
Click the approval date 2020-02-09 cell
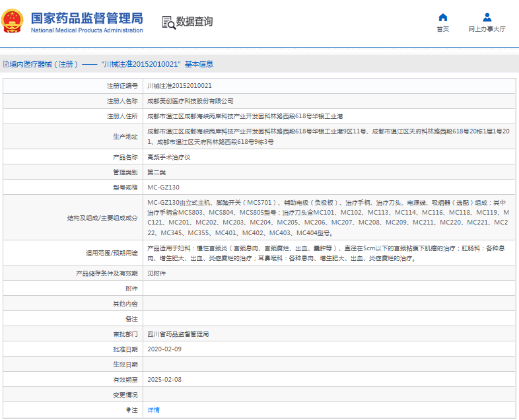[164, 349]
